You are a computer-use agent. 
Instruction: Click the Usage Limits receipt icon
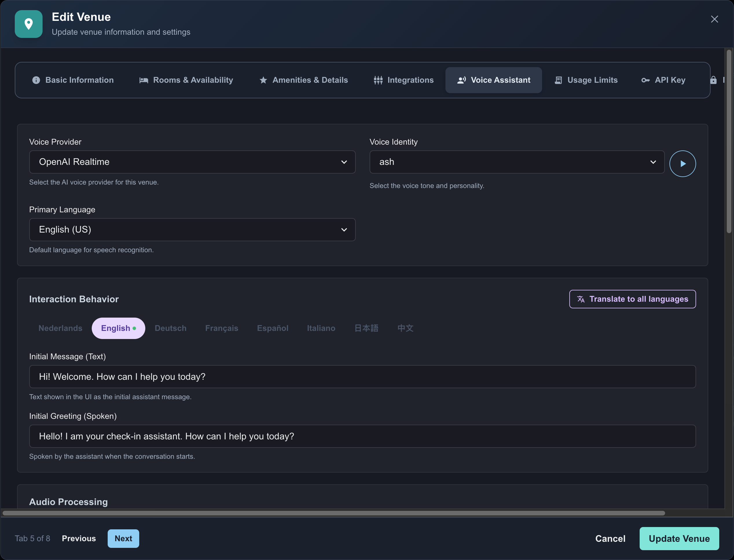(x=558, y=80)
